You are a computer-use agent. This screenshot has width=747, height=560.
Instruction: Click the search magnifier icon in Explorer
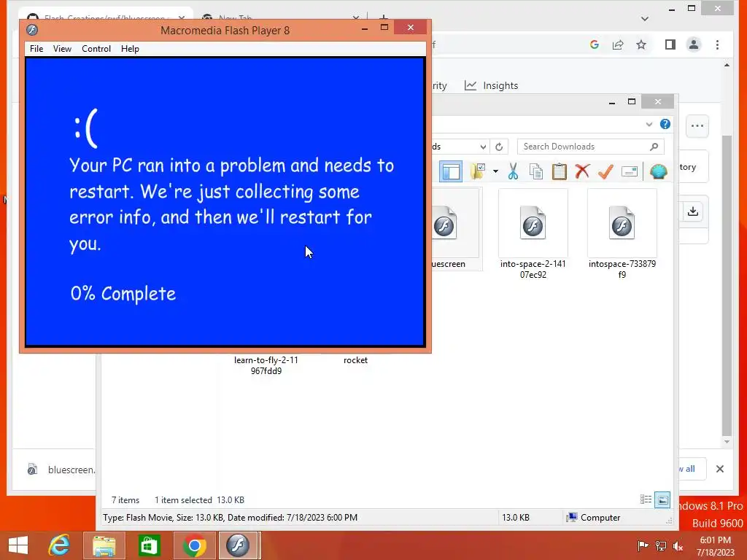[x=654, y=147]
